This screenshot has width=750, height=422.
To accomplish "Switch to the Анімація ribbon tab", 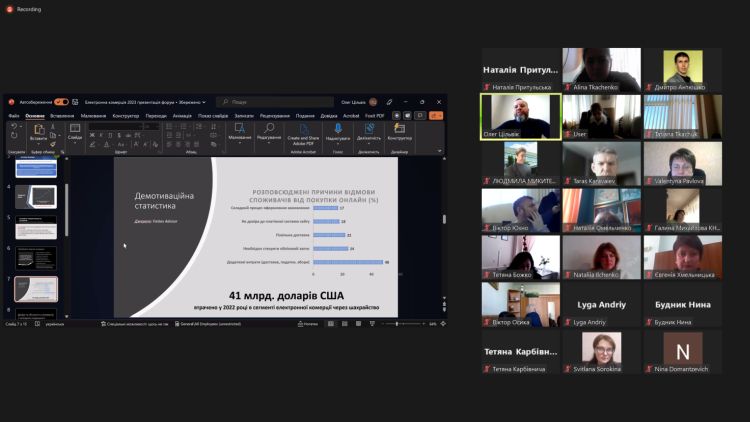I will [182, 115].
